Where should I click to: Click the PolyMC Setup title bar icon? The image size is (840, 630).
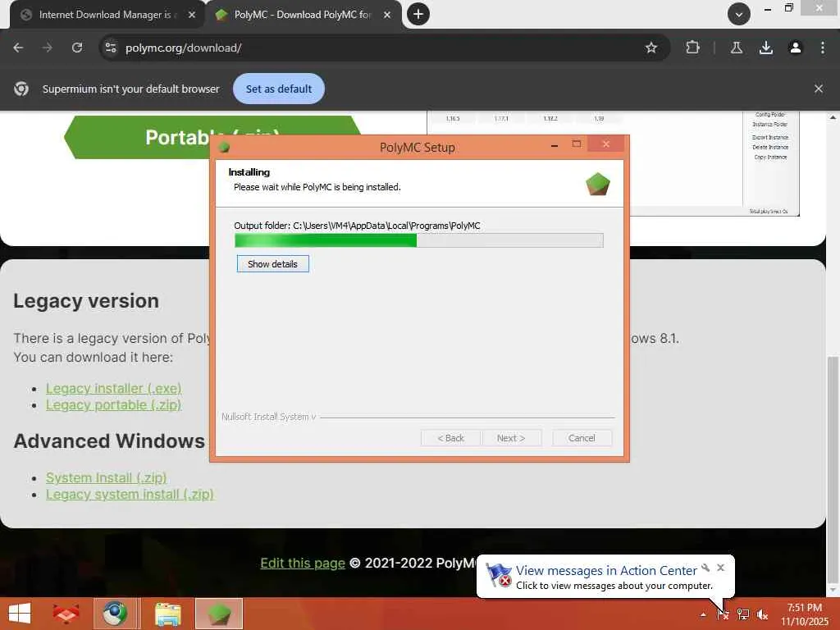pos(225,148)
